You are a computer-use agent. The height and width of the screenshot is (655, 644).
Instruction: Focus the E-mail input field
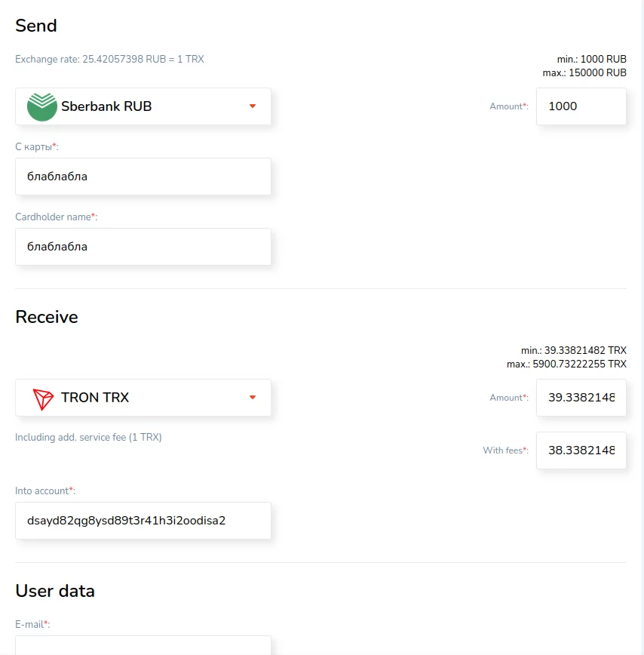click(x=143, y=645)
